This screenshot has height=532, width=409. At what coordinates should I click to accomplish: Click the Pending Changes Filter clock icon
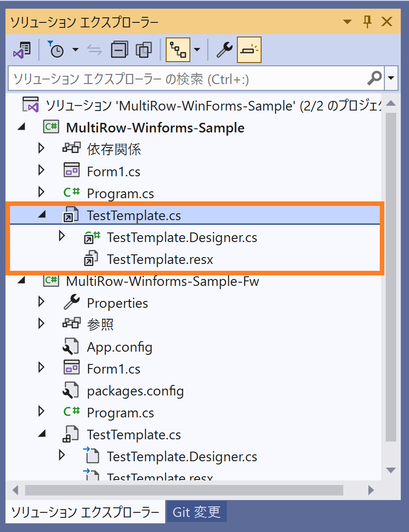[x=55, y=50]
